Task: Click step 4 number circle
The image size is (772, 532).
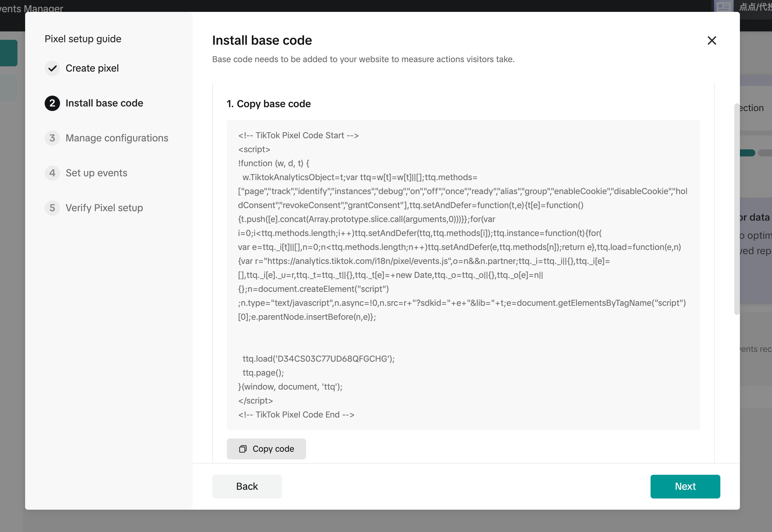Action: click(x=52, y=173)
